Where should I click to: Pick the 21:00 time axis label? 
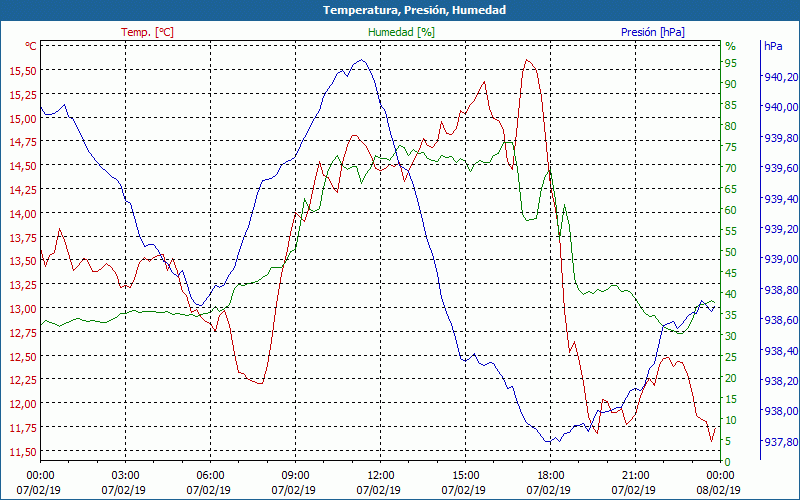pos(635,475)
